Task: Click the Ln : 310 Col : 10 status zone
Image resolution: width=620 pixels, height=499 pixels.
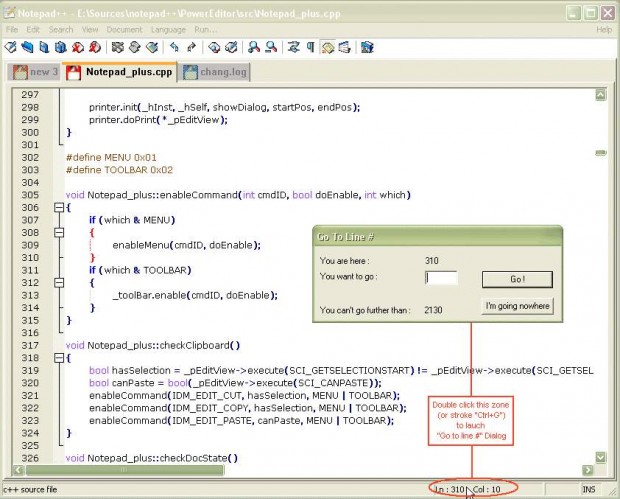Action: [473, 489]
